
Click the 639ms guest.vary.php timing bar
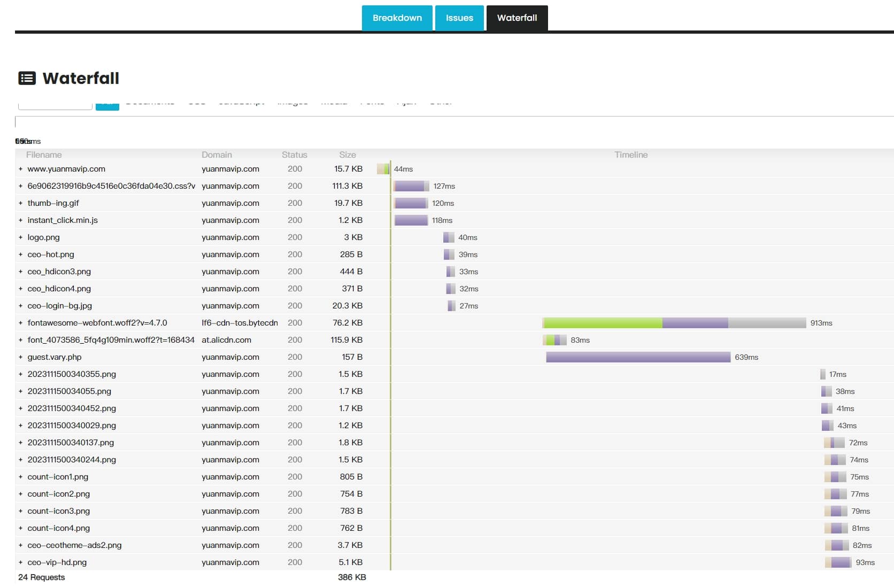pyautogui.click(x=638, y=357)
